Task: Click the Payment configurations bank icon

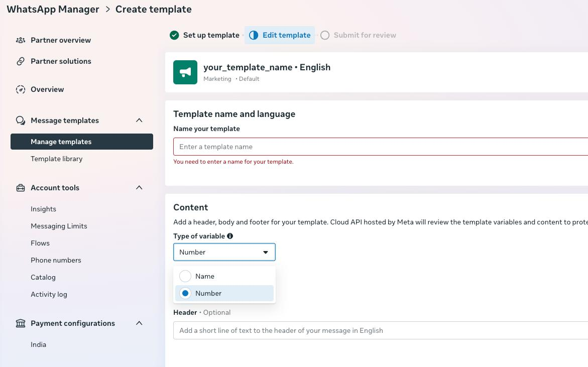Action: (21, 323)
